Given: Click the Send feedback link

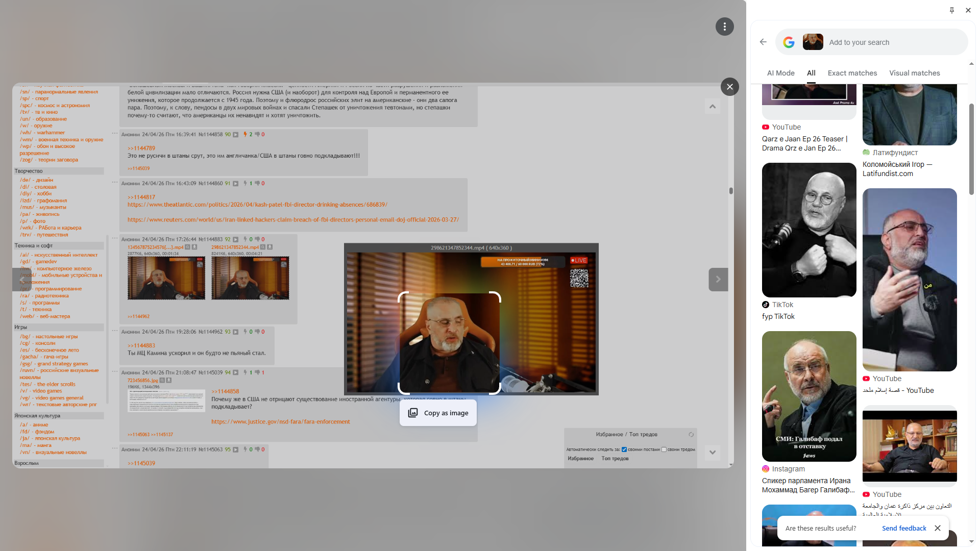Looking at the screenshot, I should coord(904,528).
